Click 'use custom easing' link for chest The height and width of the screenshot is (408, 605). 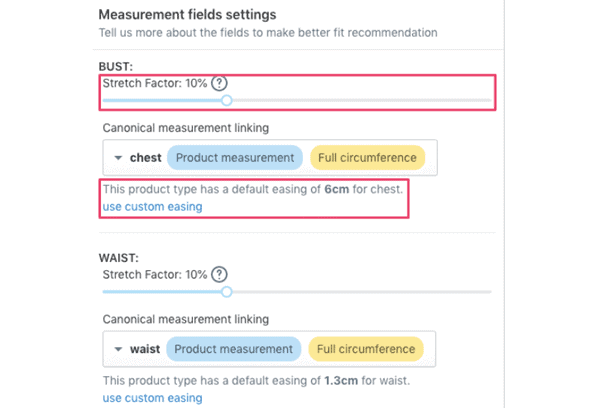pyautogui.click(x=152, y=207)
